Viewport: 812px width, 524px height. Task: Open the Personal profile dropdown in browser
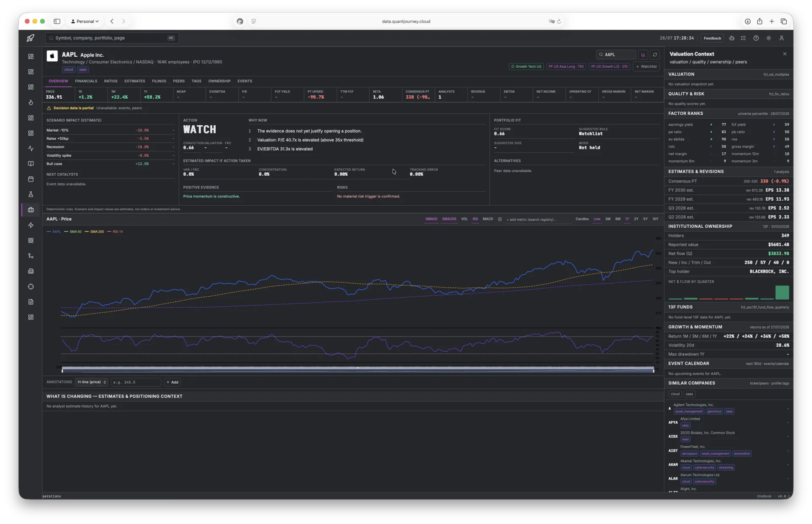tap(85, 21)
